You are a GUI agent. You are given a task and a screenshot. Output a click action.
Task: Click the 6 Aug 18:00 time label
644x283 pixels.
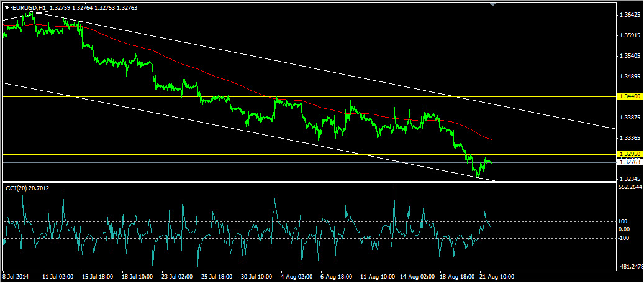(x=335, y=276)
